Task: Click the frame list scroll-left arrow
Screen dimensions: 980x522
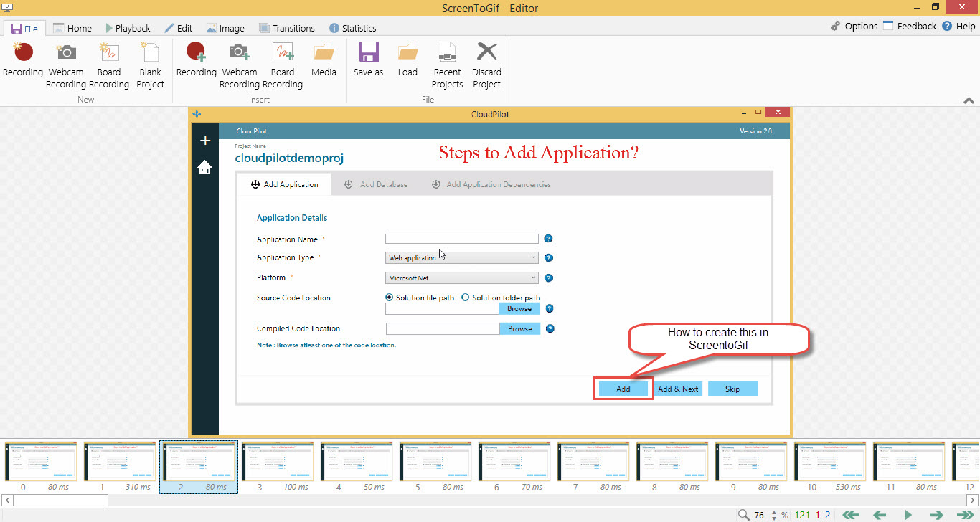Action: click(x=6, y=499)
